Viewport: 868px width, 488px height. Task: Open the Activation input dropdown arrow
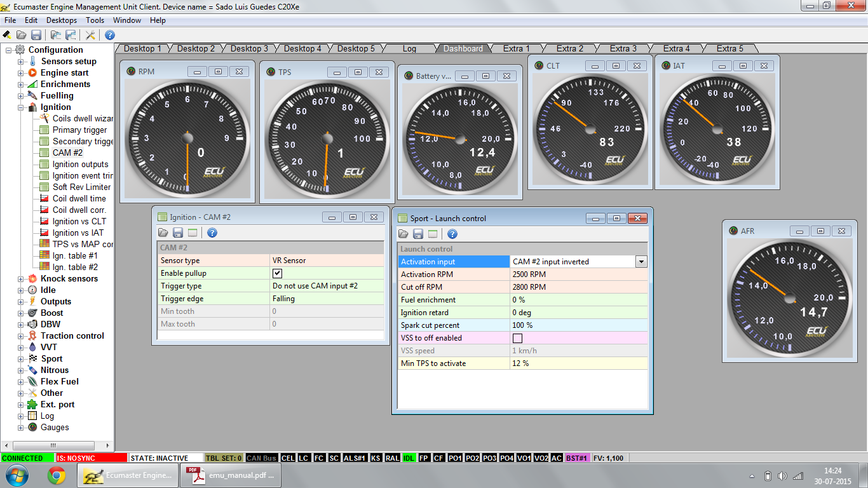click(641, 262)
